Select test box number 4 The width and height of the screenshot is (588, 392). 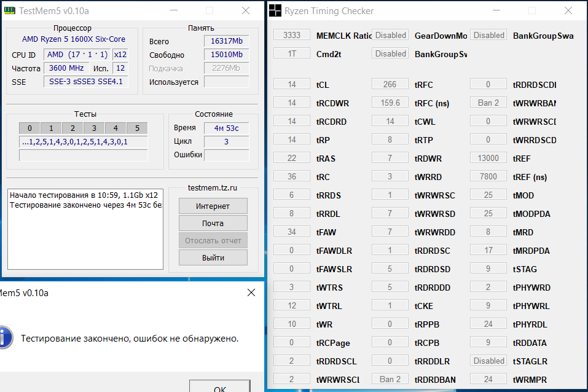tap(116, 128)
